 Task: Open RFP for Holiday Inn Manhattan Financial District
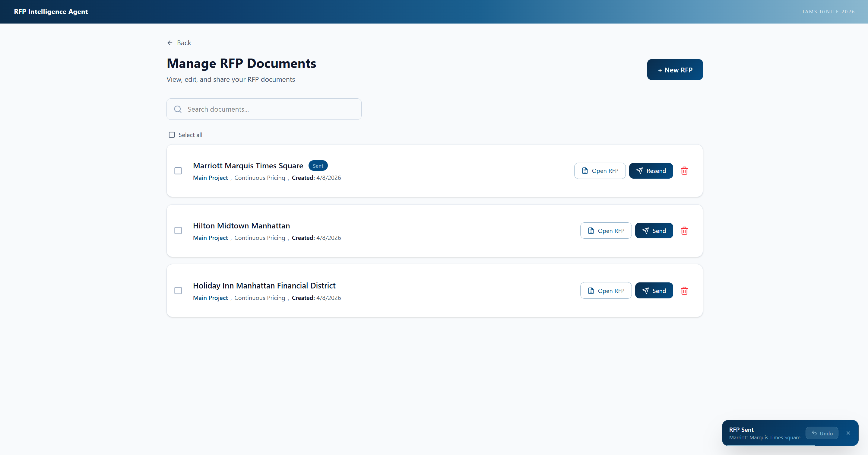tap(606, 291)
